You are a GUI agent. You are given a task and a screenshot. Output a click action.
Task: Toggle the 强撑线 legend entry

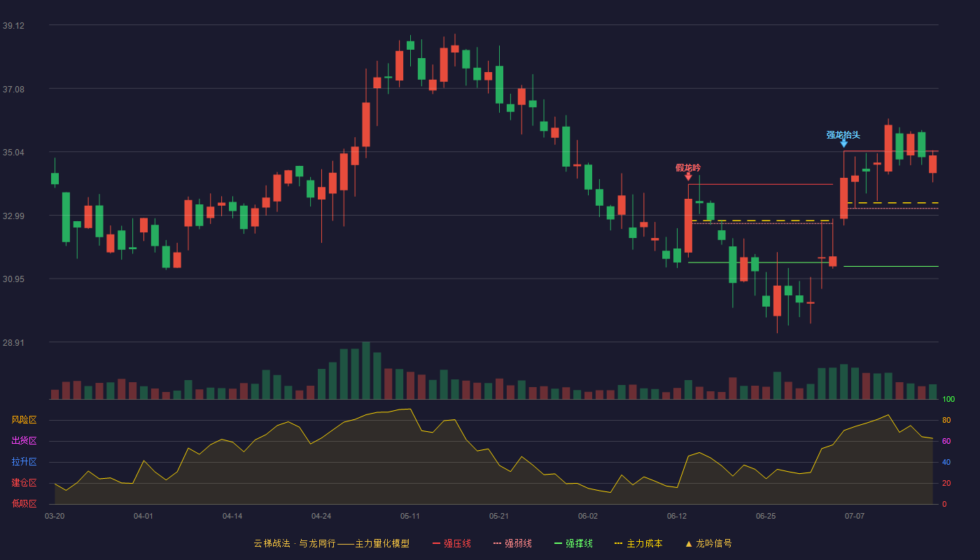coord(573,543)
